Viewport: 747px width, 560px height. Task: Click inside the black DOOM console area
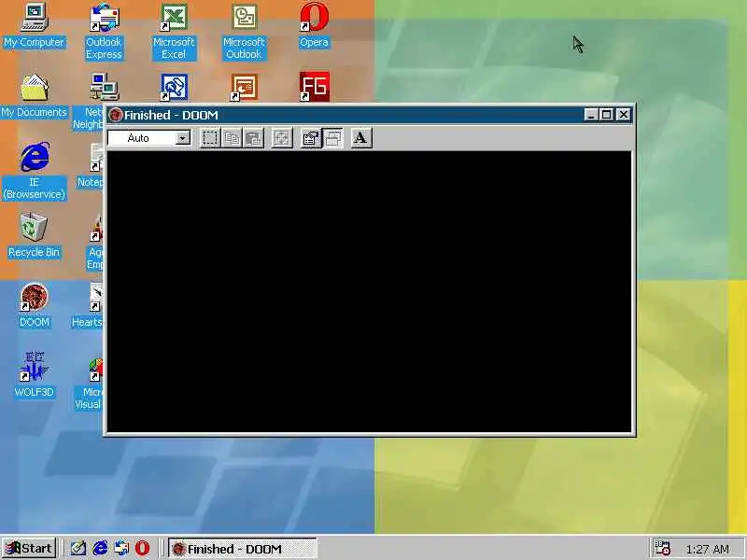tap(369, 291)
